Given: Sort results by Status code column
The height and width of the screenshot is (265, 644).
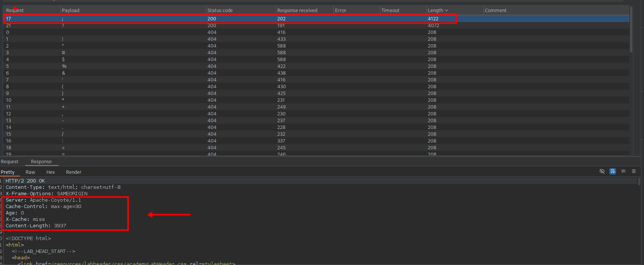Looking at the screenshot, I should click(x=220, y=11).
